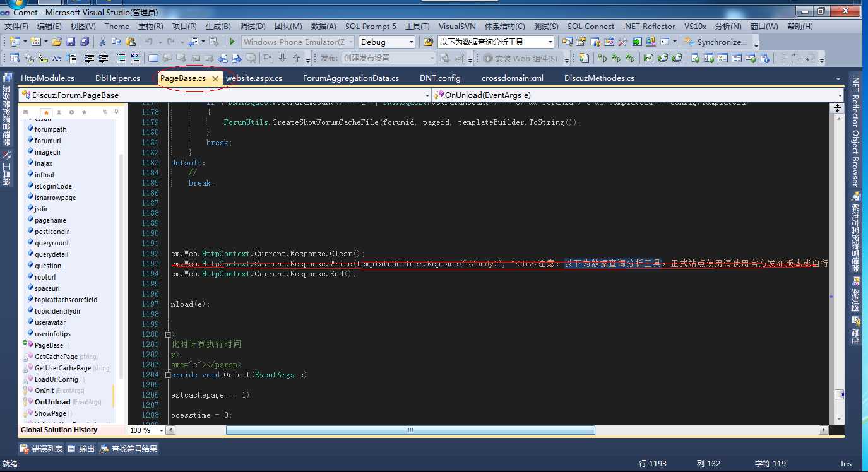Click the New Project toolbar icon
Image resolution: width=868 pixels, height=472 pixels.
15,42
